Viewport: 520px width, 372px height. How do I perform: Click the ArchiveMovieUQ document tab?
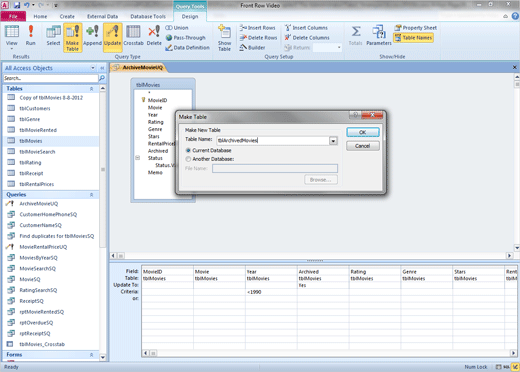coord(139,68)
